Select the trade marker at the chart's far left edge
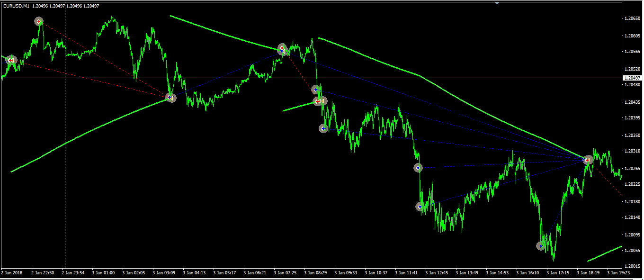This screenshot has height=280, width=644. pyautogui.click(x=11, y=60)
